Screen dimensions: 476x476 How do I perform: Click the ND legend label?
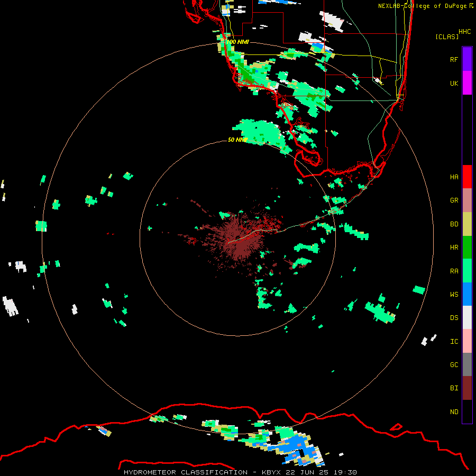[454, 412]
